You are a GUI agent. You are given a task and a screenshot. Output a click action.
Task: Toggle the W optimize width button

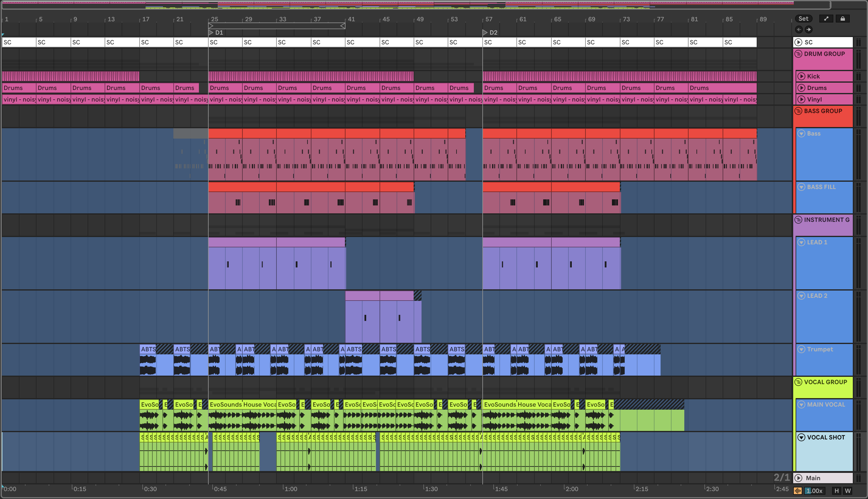[848, 491]
